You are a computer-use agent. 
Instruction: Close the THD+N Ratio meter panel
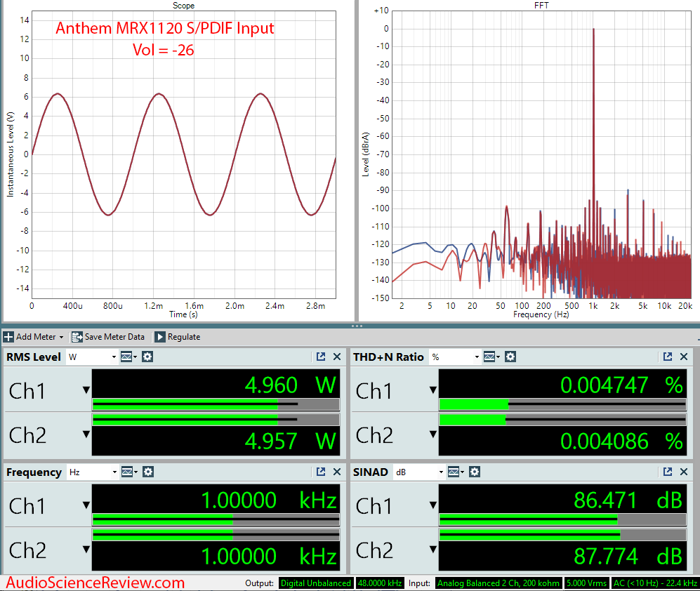(x=684, y=357)
